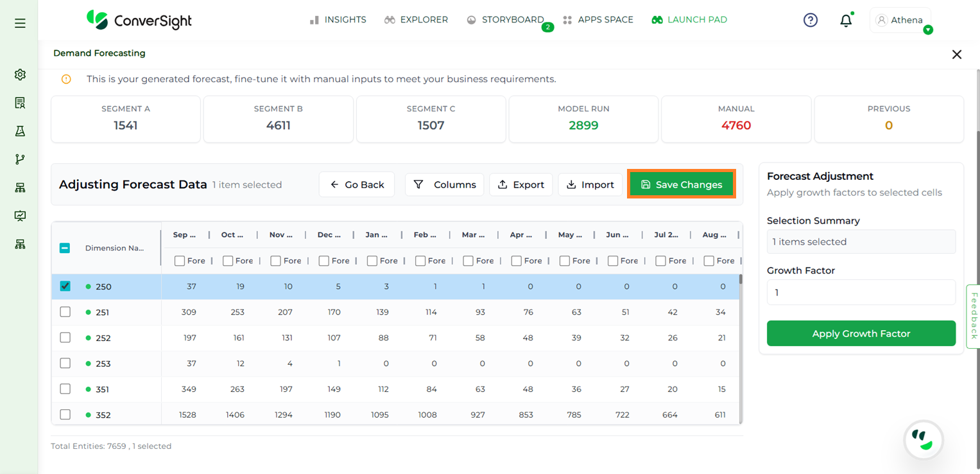Viewport: 980px width, 474px height.
Task: Click the floppy disk icon on Save Changes
Action: (x=646, y=184)
